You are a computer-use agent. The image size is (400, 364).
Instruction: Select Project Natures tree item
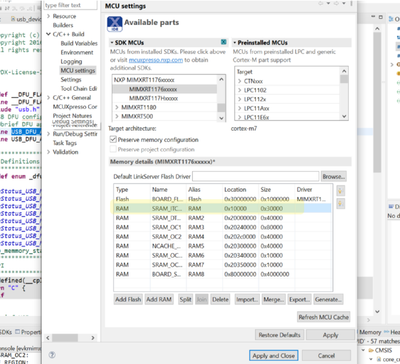click(72, 115)
